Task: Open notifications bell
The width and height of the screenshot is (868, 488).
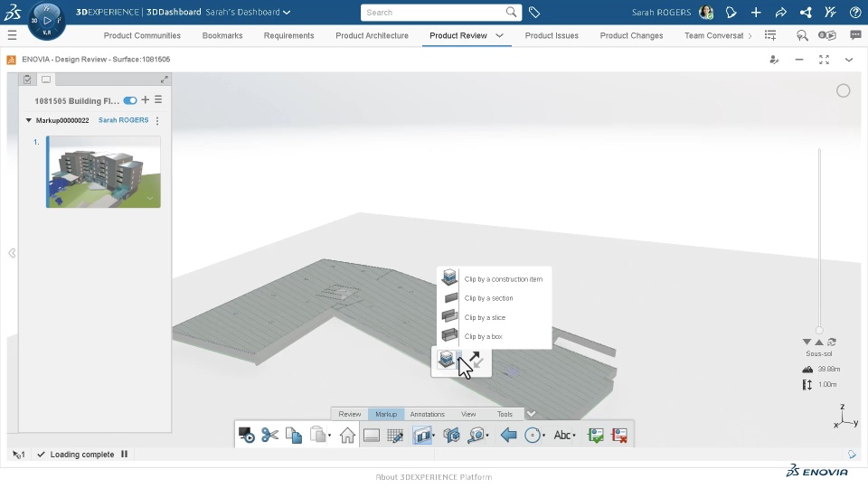Action: click(731, 12)
